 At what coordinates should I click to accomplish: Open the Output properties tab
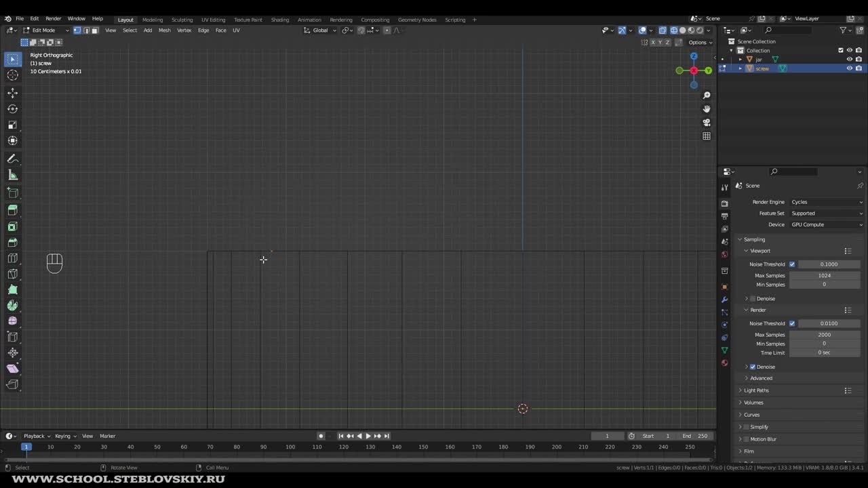click(x=724, y=216)
